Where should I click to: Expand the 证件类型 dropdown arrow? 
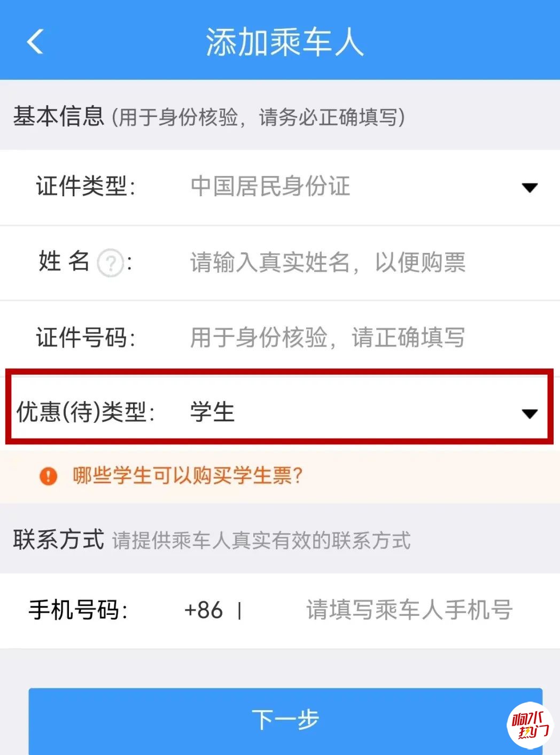coord(530,188)
